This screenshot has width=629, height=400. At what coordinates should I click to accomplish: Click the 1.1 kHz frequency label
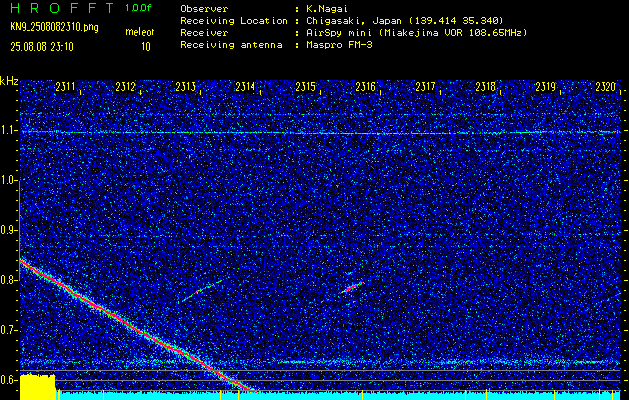coord(8,131)
